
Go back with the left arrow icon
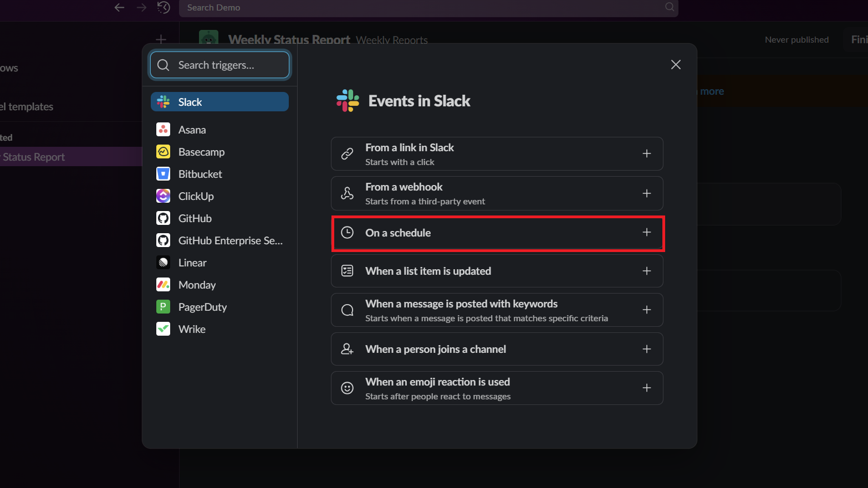pyautogui.click(x=119, y=7)
